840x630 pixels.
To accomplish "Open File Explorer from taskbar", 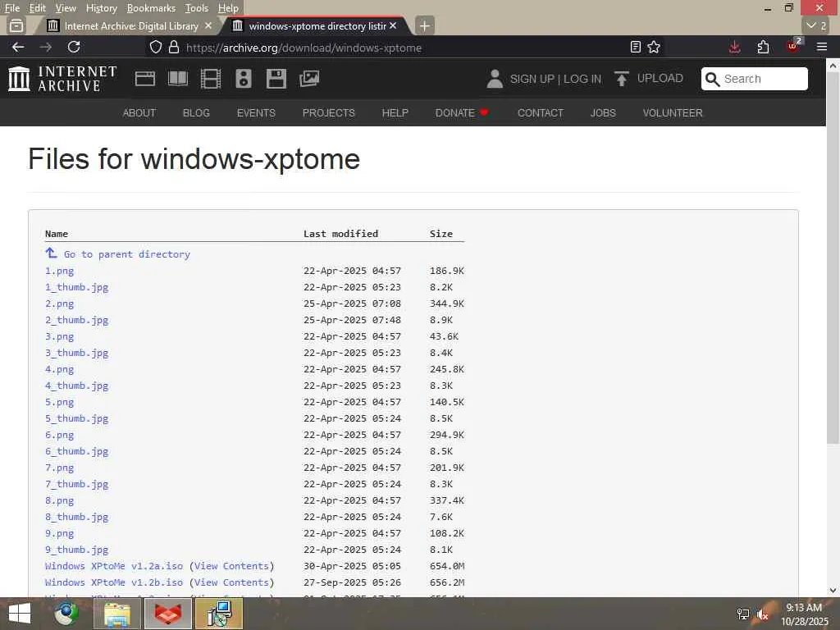I will click(117, 614).
